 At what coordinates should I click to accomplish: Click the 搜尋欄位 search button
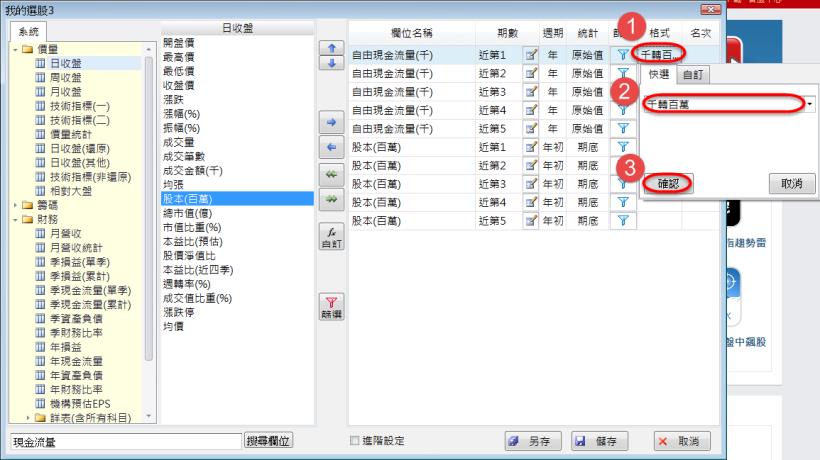(x=268, y=441)
